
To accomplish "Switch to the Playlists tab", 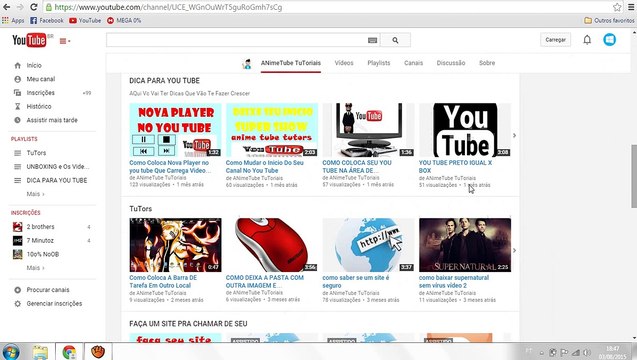I will point(379,63).
